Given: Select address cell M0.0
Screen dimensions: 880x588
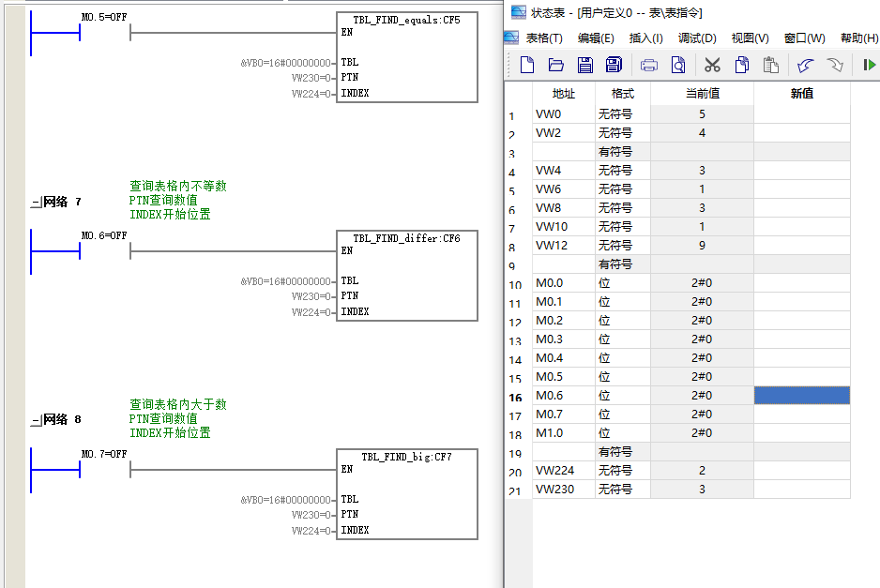Looking at the screenshot, I should click(x=564, y=283).
